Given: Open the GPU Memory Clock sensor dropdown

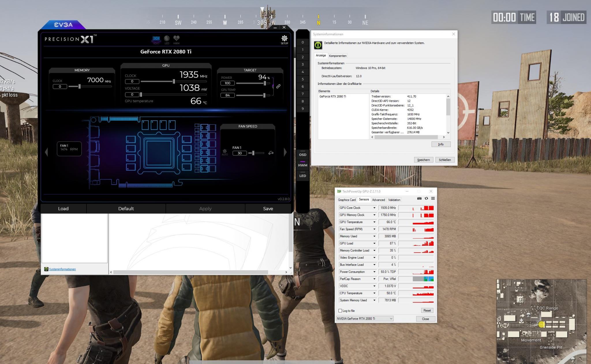Looking at the screenshot, I should 374,215.
